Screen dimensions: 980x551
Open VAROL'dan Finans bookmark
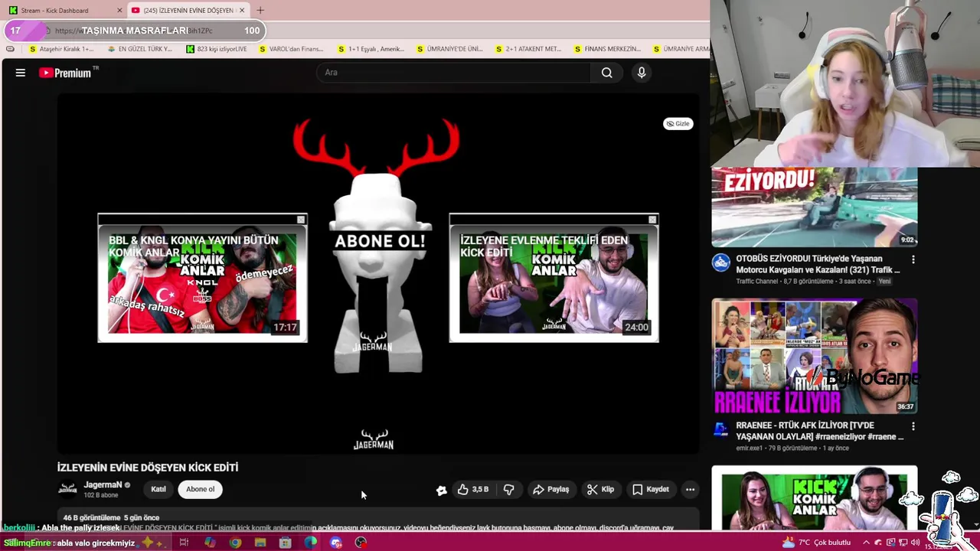(x=292, y=49)
